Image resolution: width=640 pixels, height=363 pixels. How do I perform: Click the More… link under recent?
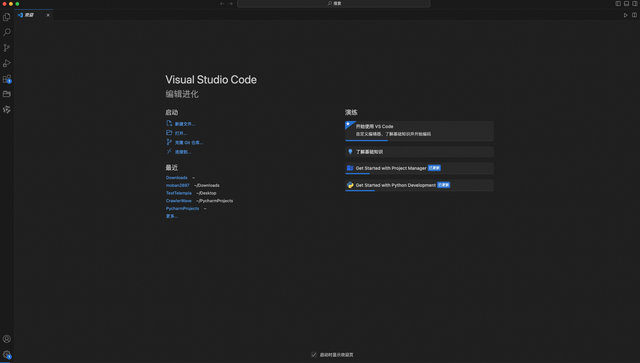(171, 216)
